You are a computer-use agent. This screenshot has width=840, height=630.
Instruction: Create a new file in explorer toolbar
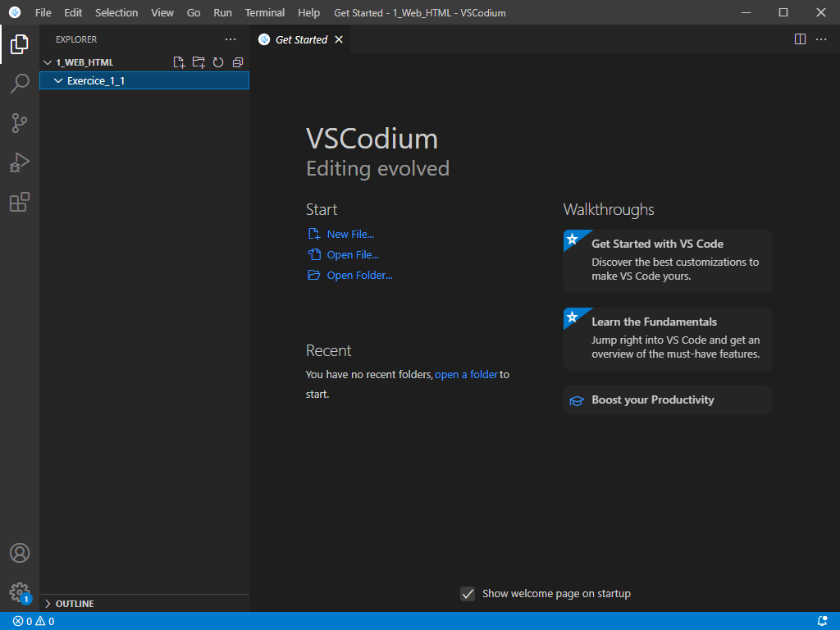click(179, 62)
